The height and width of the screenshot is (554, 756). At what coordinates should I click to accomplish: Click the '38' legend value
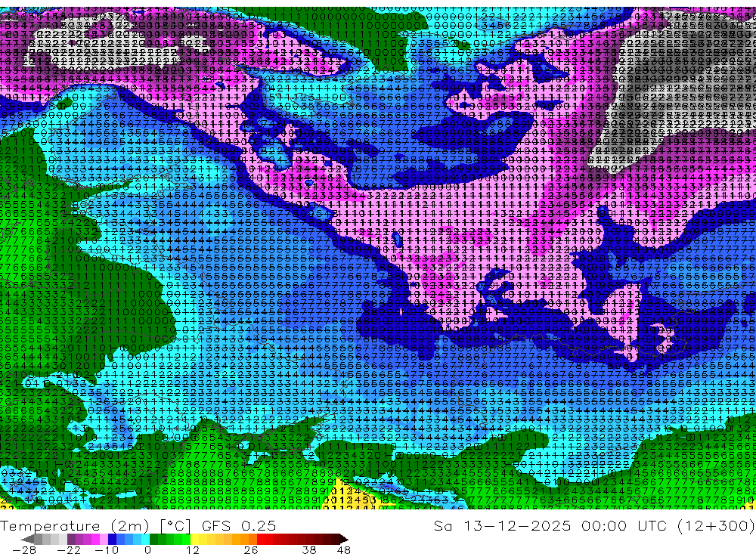pos(309,550)
